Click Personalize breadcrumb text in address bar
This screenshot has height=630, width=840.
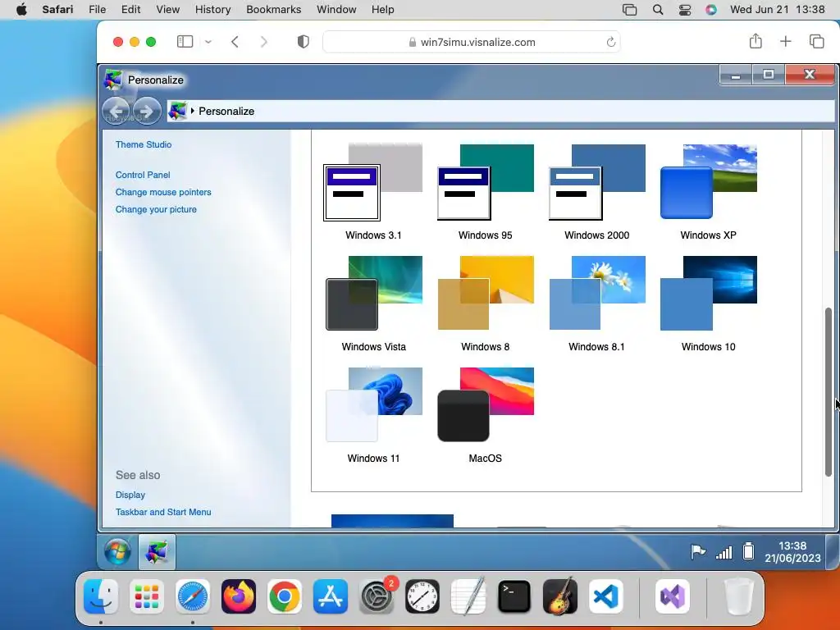pyautogui.click(x=226, y=111)
